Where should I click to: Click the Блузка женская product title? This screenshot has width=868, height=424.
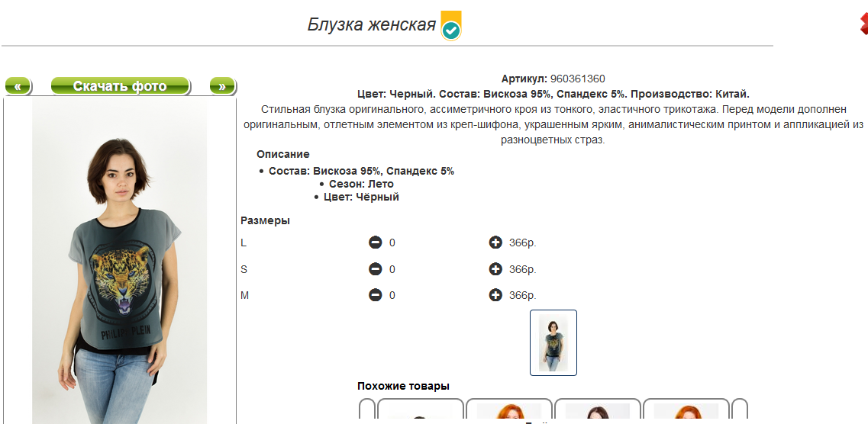[371, 24]
